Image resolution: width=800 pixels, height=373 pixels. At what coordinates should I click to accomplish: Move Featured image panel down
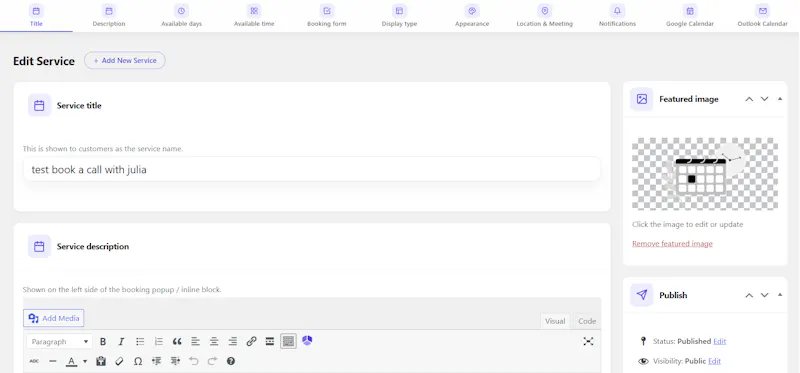click(764, 99)
